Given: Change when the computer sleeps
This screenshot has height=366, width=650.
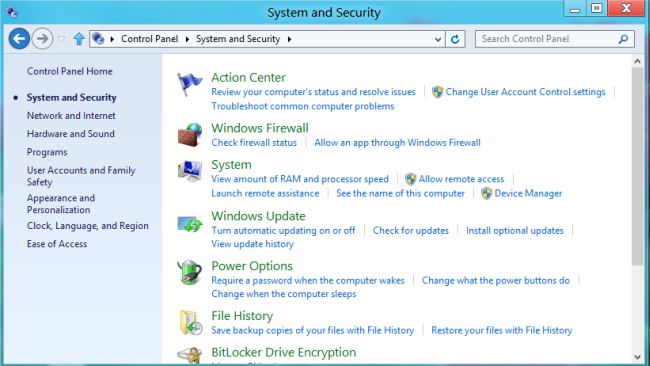Looking at the screenshot, I should coord(284,294).
